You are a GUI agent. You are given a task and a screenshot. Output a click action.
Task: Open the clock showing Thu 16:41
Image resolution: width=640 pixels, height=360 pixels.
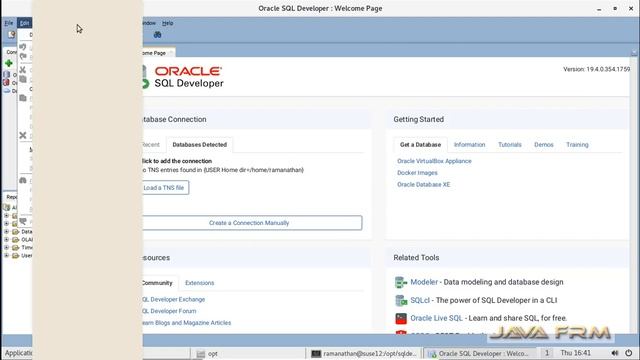[x=575, y=353]
